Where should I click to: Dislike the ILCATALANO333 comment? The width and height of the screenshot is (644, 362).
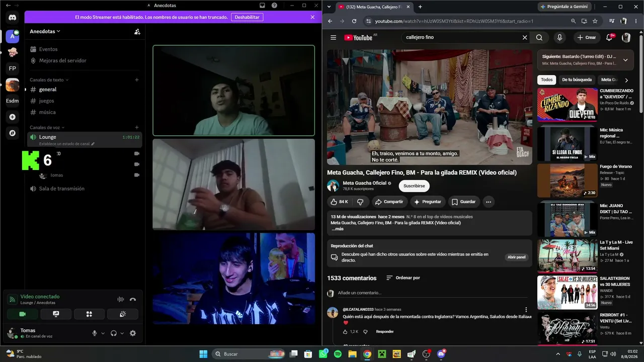coord(365,332)
